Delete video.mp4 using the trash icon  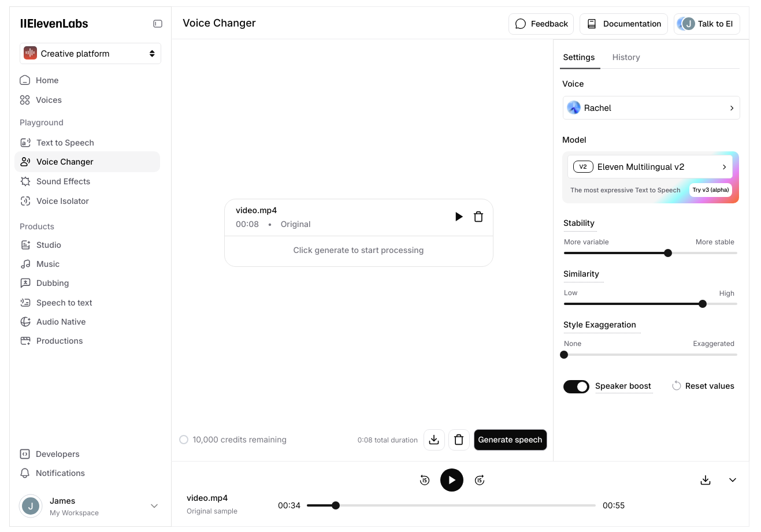(x=478, y=217)
